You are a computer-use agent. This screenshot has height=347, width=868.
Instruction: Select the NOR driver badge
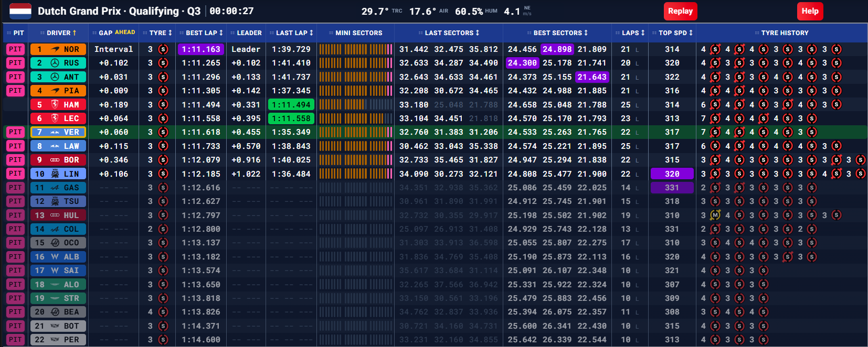click(x=58, y=49)
